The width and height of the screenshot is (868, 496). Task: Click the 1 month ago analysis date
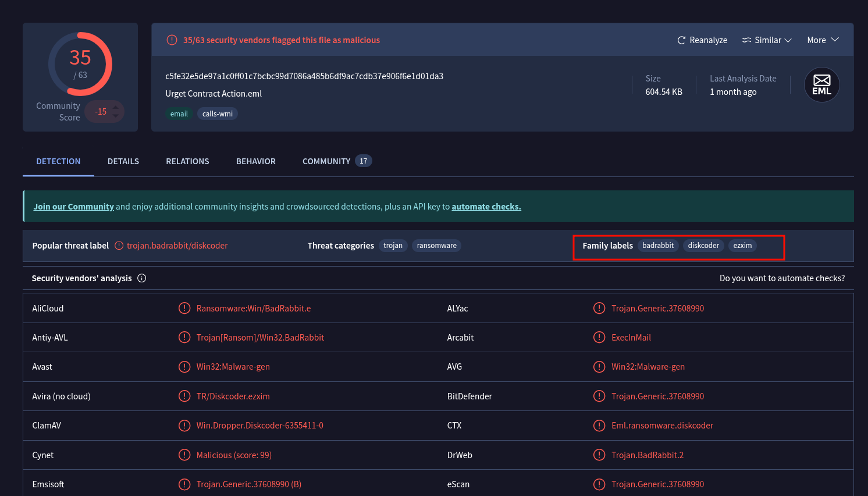733,92
